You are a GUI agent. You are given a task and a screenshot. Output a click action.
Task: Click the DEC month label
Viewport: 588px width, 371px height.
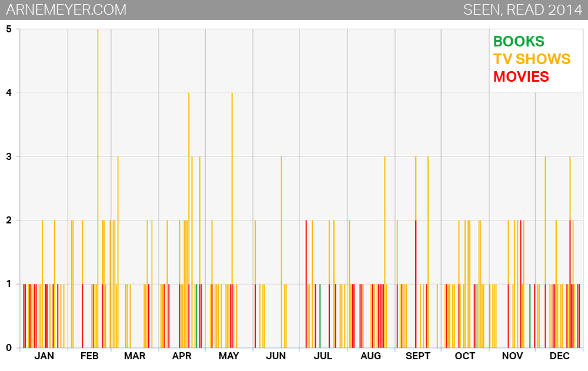click(x=560, y=356)
